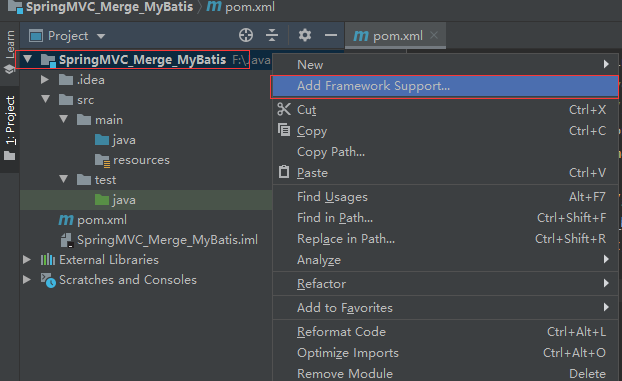622x381 pixels.
Task: Hide the Project panel with minus icon
Action: coord(331,35)
